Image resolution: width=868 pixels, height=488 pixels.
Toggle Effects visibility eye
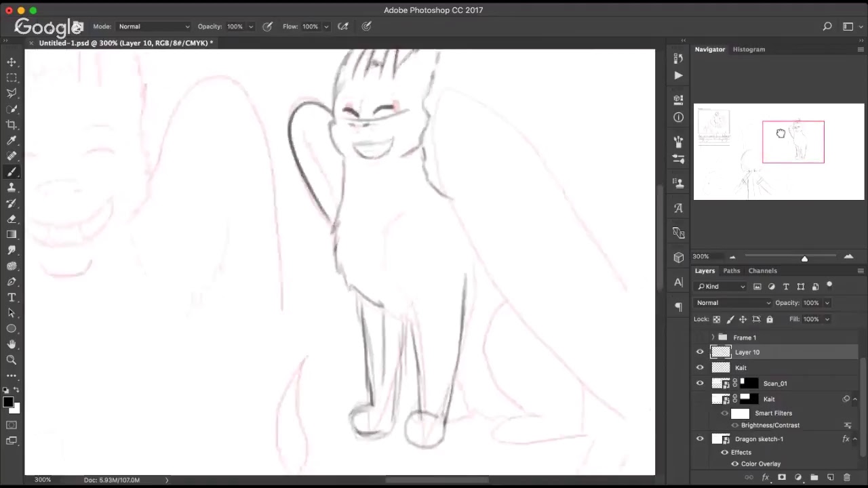724,452
